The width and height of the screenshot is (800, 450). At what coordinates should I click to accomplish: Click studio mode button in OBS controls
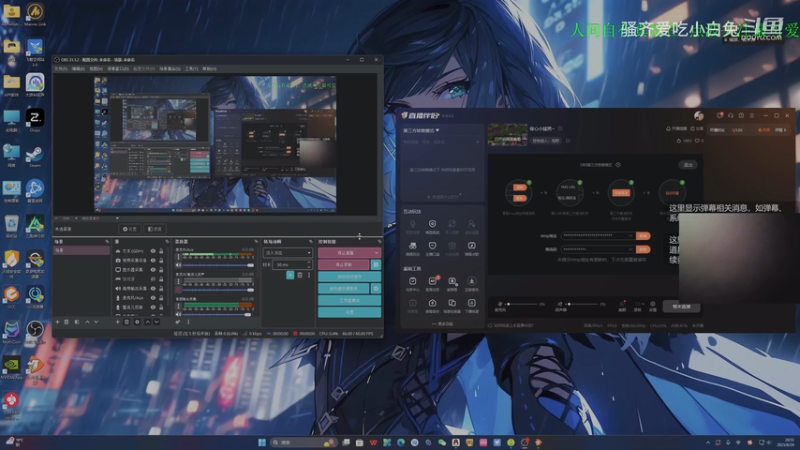tap(349, 301)
